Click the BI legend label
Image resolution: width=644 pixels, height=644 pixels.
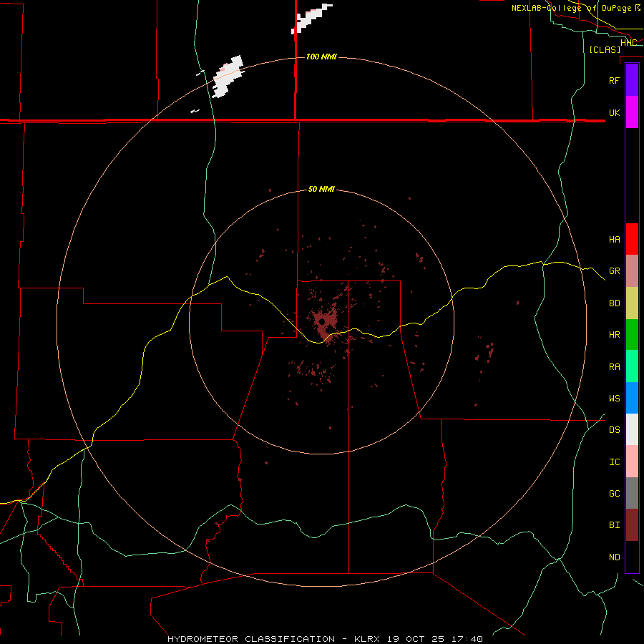click(614, 525)
